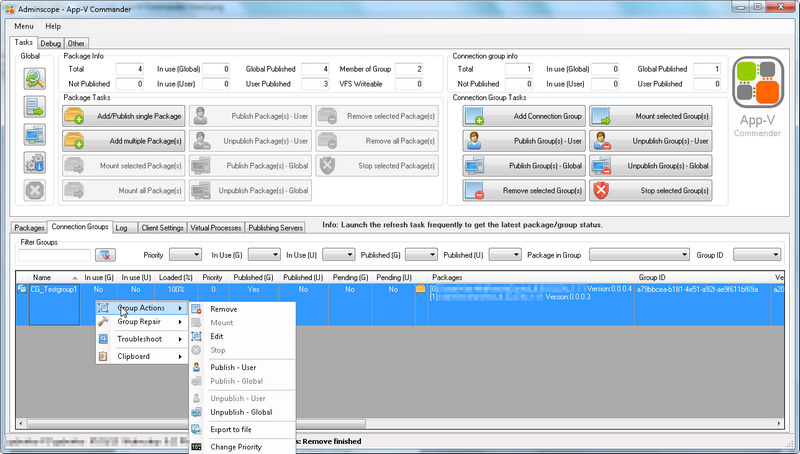Click the Group Repair wrench icon
Image resolution: width=800 pixels, height=454 pixels.
pos(103,322)
